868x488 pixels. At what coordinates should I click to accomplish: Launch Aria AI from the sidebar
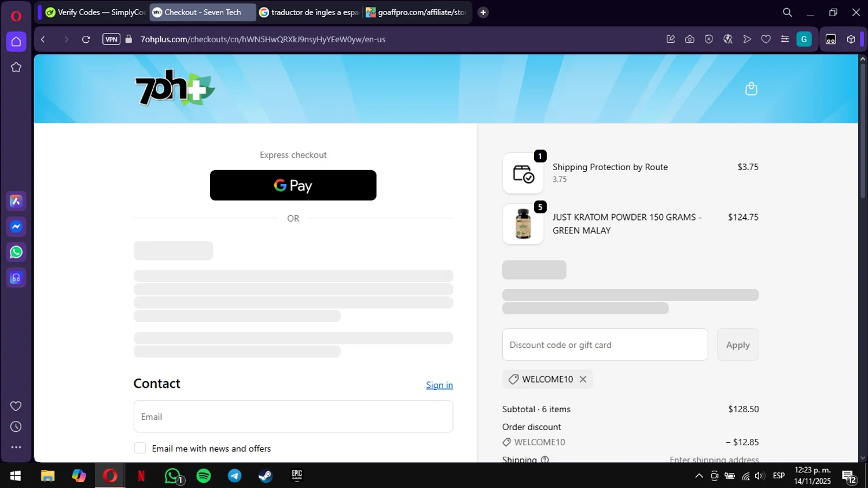click(16, 201)
